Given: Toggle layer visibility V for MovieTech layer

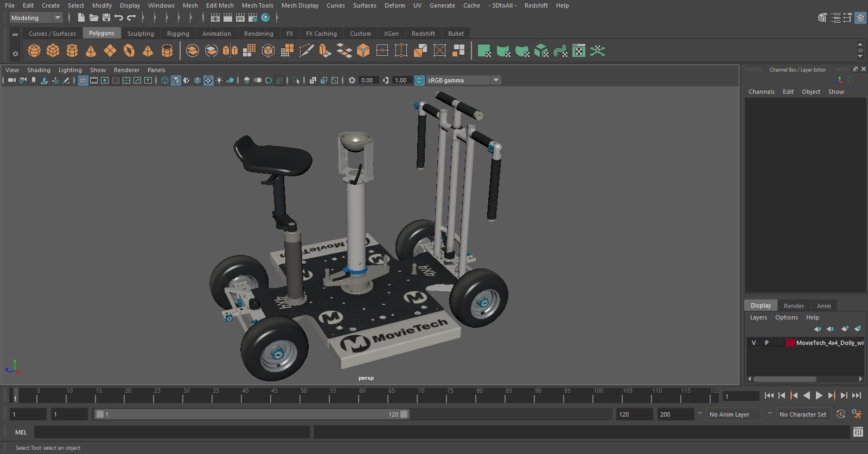Looking at the screenshot, I should 754,343.
